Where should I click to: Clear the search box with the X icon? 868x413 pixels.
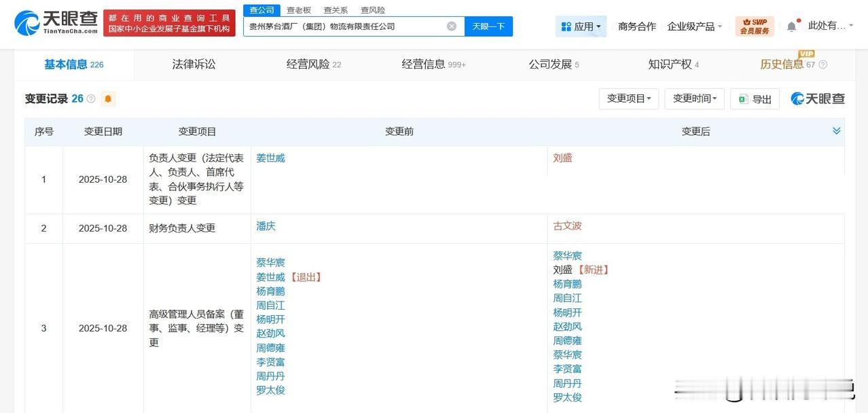pos(452,26)
